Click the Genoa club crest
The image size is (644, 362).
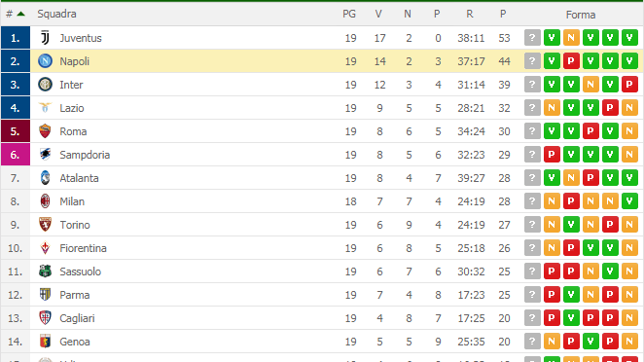(x=45, y=342)
